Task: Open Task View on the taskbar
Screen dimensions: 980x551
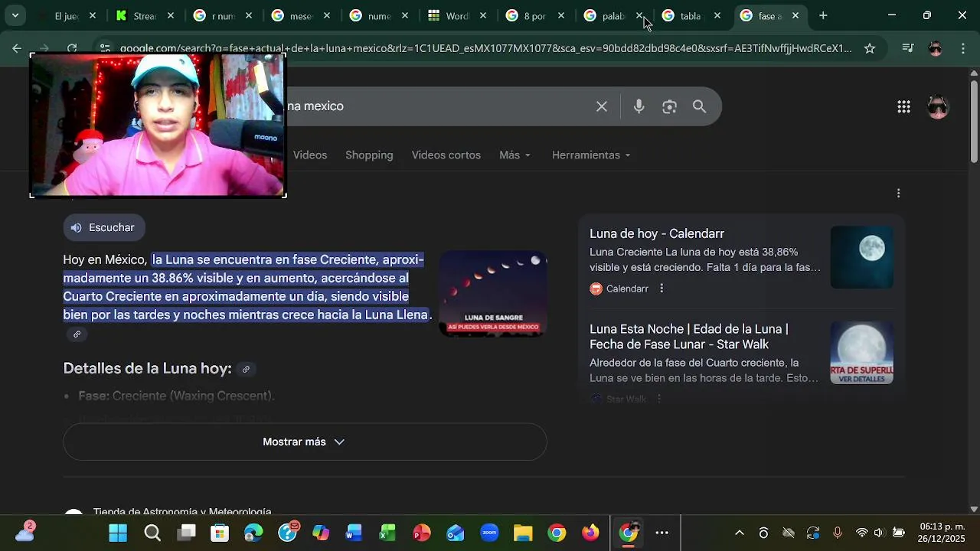Action: [x=186, y=533]
